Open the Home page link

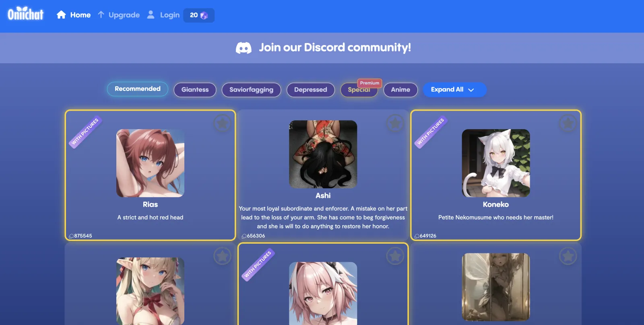click(74, 15)
